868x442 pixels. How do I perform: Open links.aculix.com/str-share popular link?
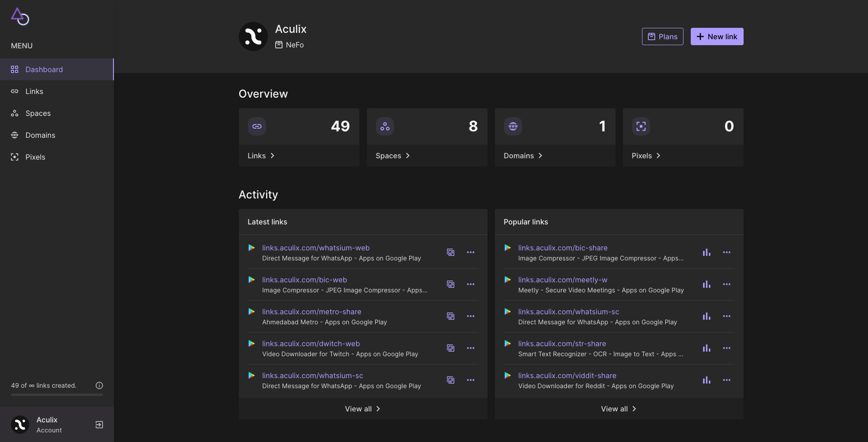coord(562,343)
